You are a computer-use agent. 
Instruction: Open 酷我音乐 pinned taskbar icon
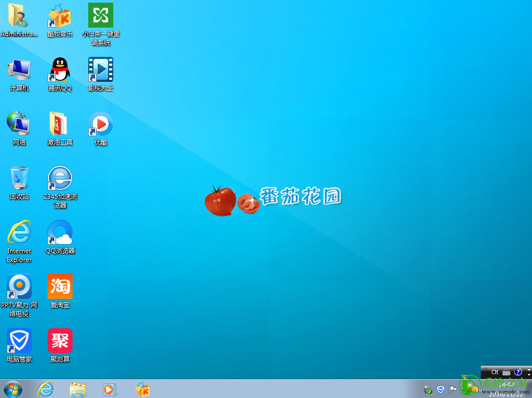click(143, 389)
